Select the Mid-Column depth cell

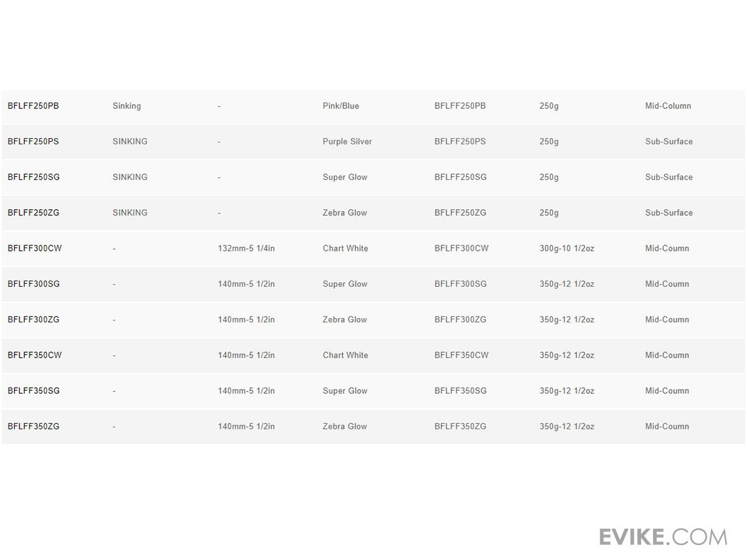tap(668, 106)
